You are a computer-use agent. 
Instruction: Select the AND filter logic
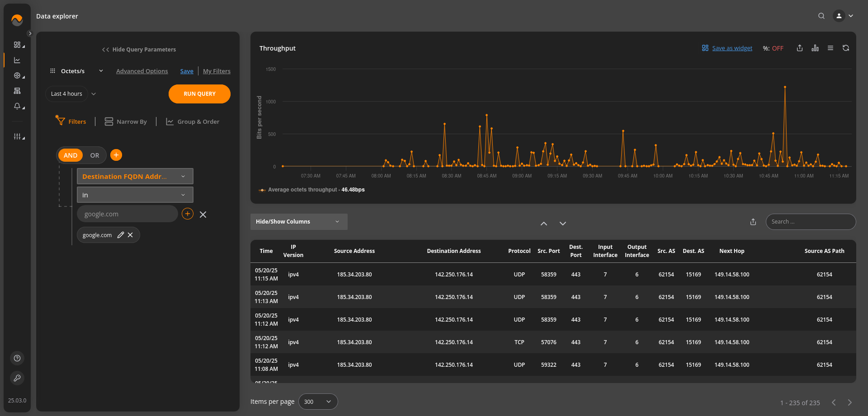coord(71,155)
